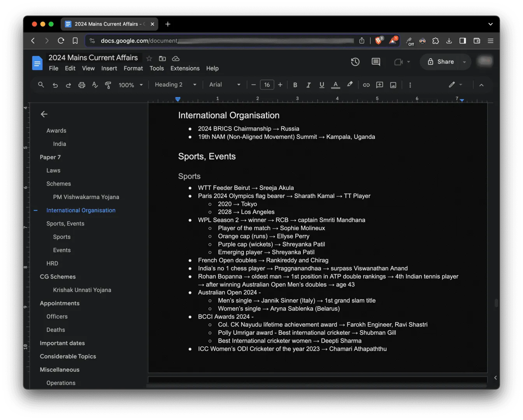The height and width of the screenshot is (420, 523).
Task: Insert an image
Action: coord(393,85)
